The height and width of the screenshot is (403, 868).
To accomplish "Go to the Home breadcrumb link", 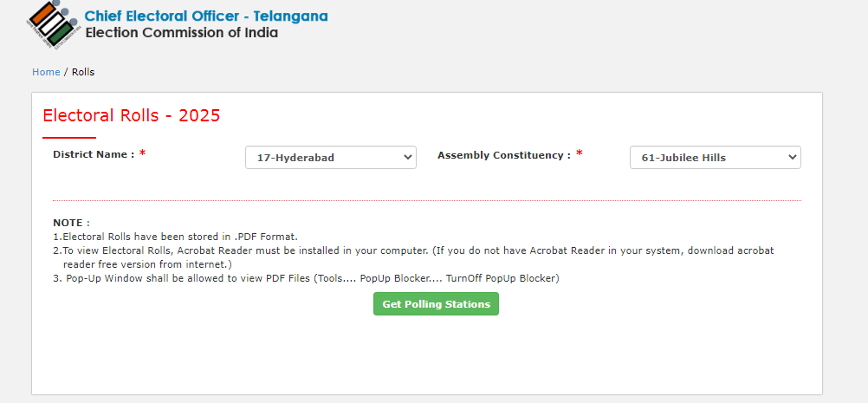I will point(46,72).
